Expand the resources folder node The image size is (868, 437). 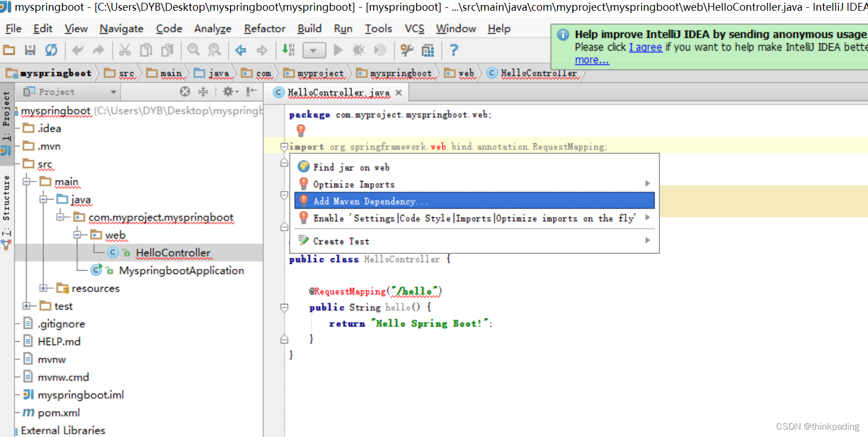(x=43, y=288)
